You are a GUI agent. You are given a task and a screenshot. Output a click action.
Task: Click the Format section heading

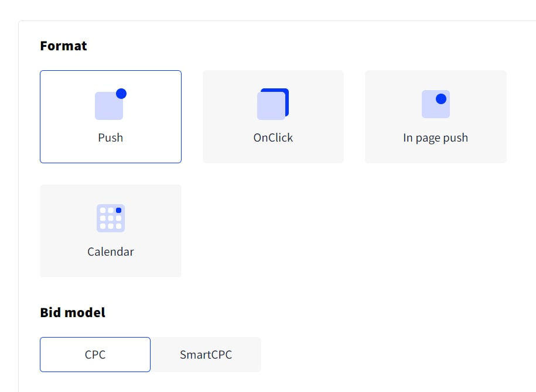(x=63, y=46)
